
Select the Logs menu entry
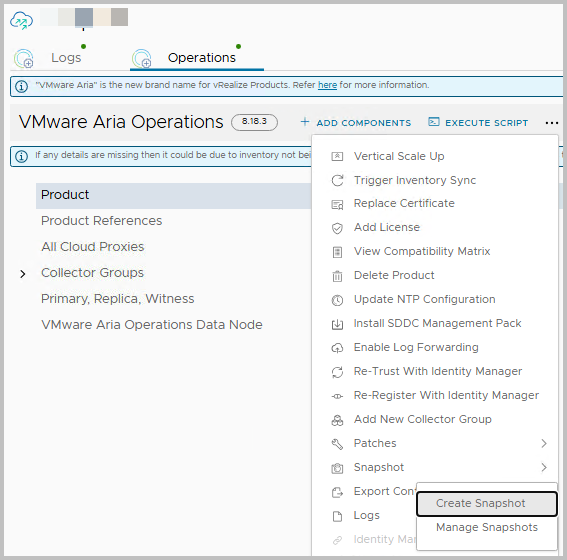click(x=366, y=515)
